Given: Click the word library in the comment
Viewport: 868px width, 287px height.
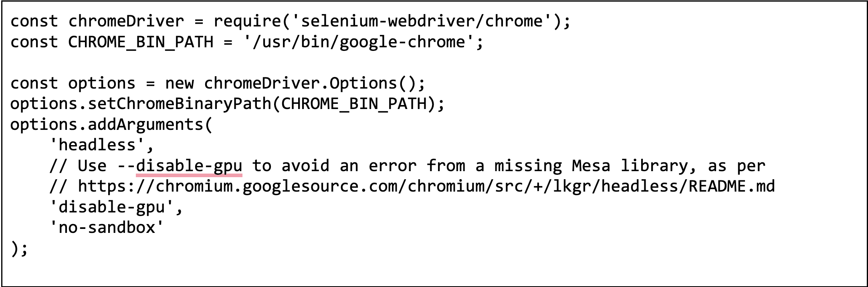Looking at the screenshot, I should pos(654,166).
